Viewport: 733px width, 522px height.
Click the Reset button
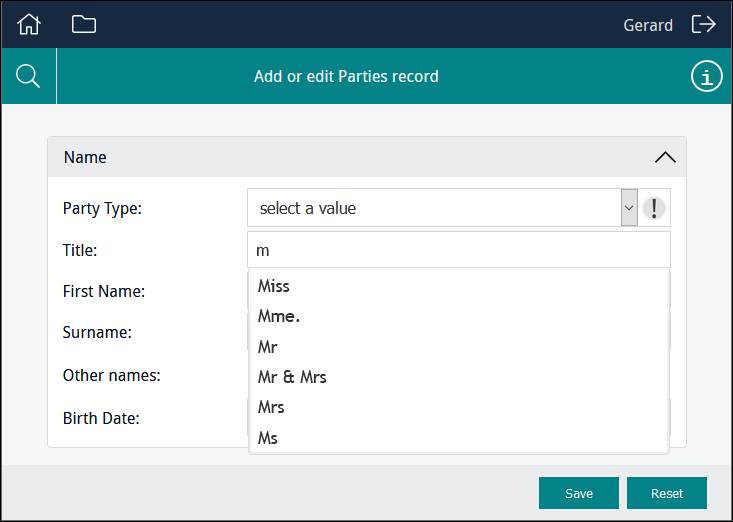coord(667,493)
